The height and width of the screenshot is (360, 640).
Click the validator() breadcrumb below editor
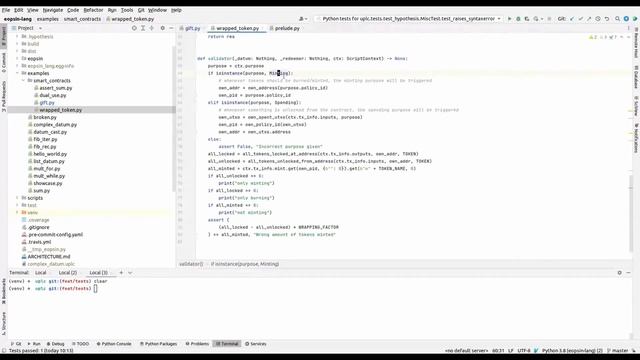pyautogui.click(x=191, y=264)
